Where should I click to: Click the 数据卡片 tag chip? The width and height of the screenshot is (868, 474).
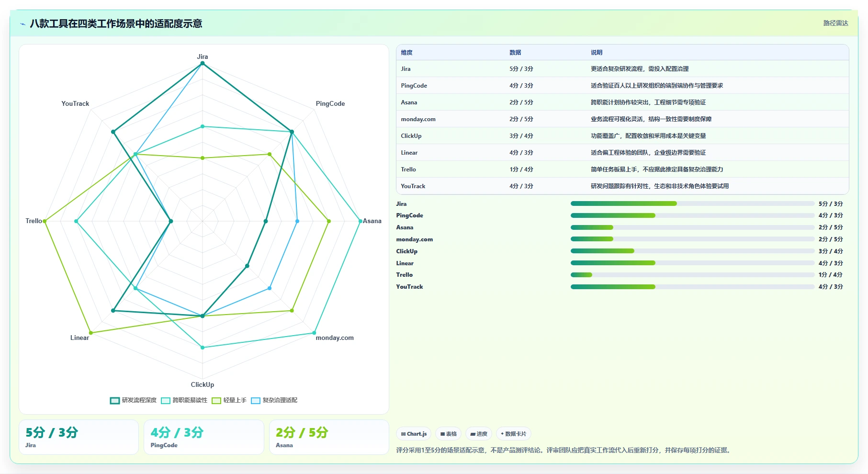(x=513, y=434)
